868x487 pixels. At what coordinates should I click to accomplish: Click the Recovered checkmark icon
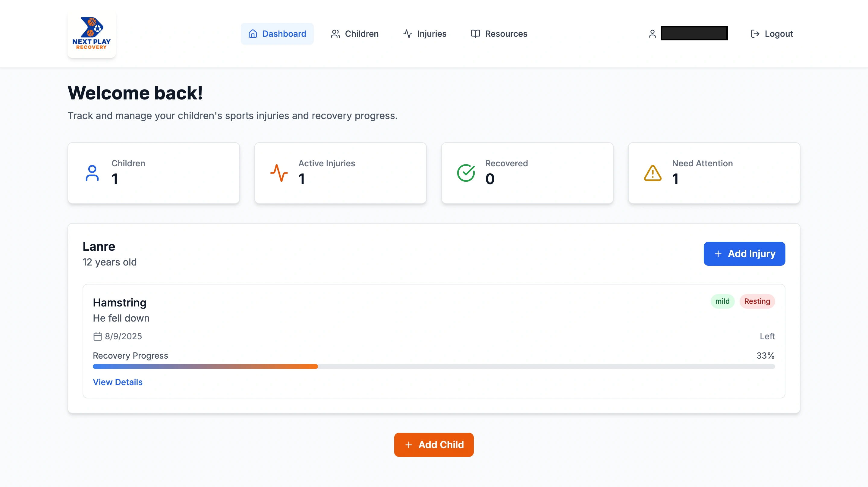466,173
